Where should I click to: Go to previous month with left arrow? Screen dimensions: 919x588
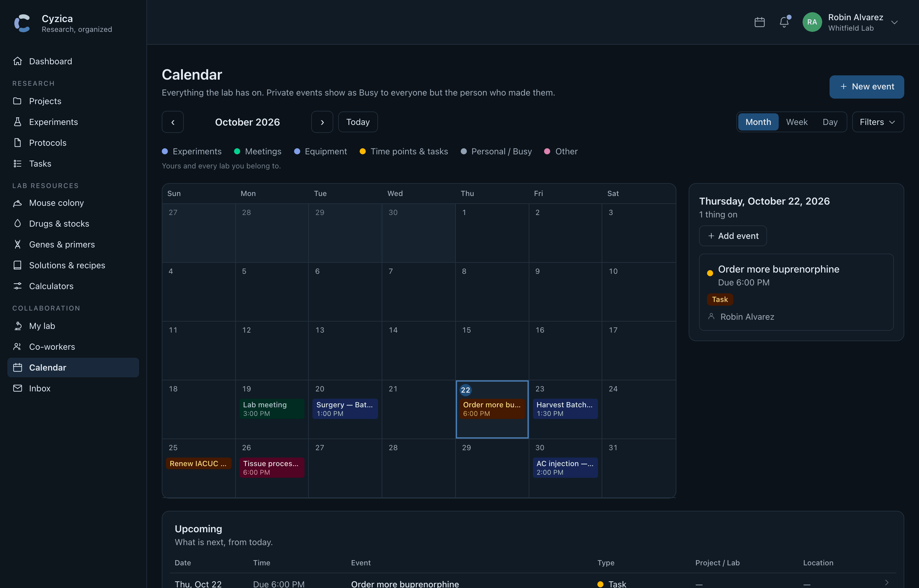[172, 122]
